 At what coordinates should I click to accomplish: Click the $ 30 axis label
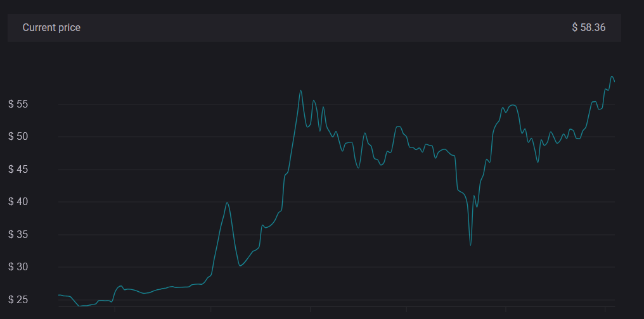click(18, 267)
